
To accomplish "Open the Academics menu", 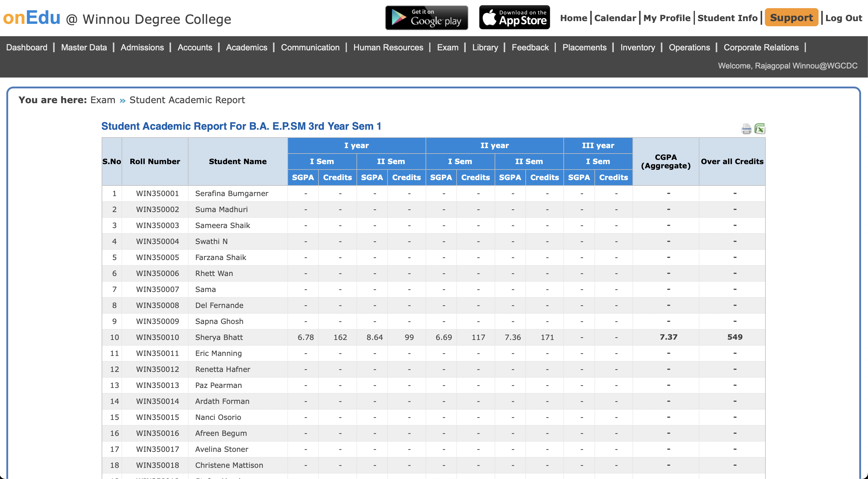I will click(x=247, y=48).
